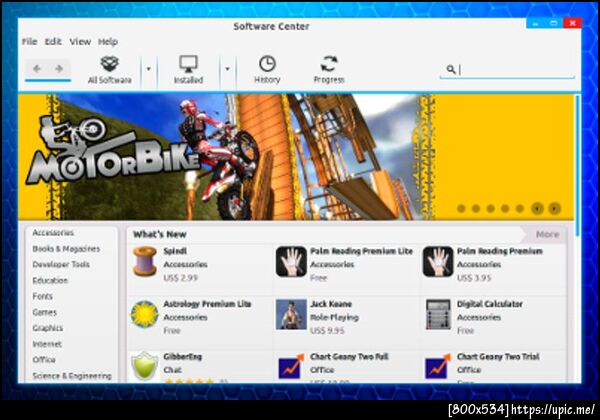Open the History view
Screen dimensions: 600x420
tap(267, 70)
